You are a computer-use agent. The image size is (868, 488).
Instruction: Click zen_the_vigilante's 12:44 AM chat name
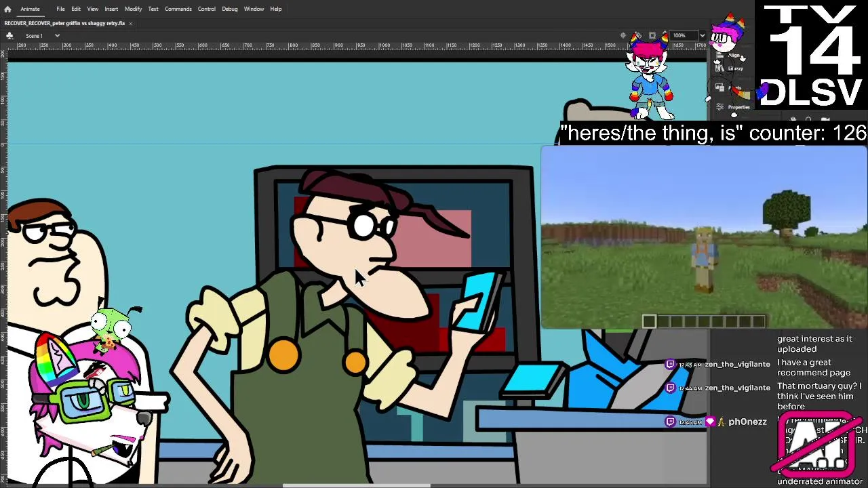click(x=737, y=388)
